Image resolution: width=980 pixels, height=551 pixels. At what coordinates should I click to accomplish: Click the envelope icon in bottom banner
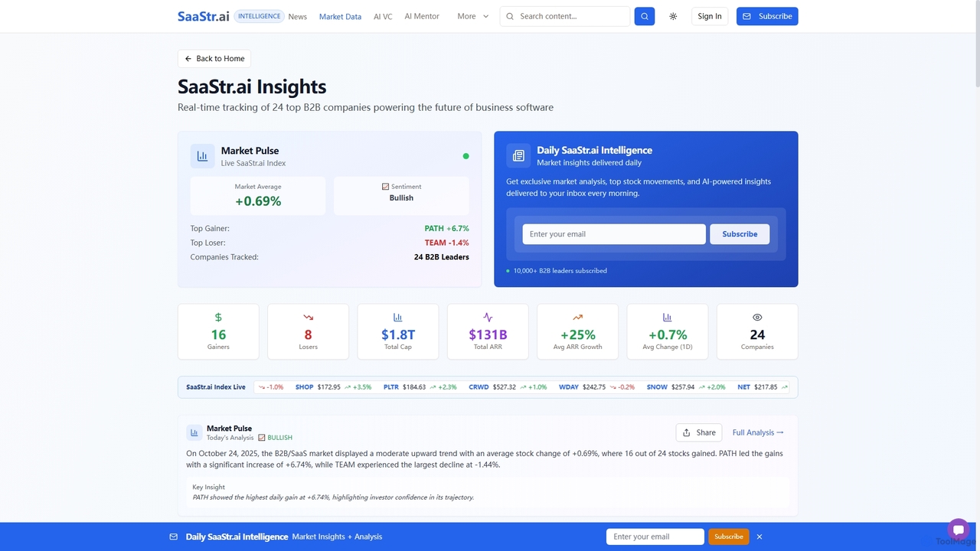coord(173,536)
